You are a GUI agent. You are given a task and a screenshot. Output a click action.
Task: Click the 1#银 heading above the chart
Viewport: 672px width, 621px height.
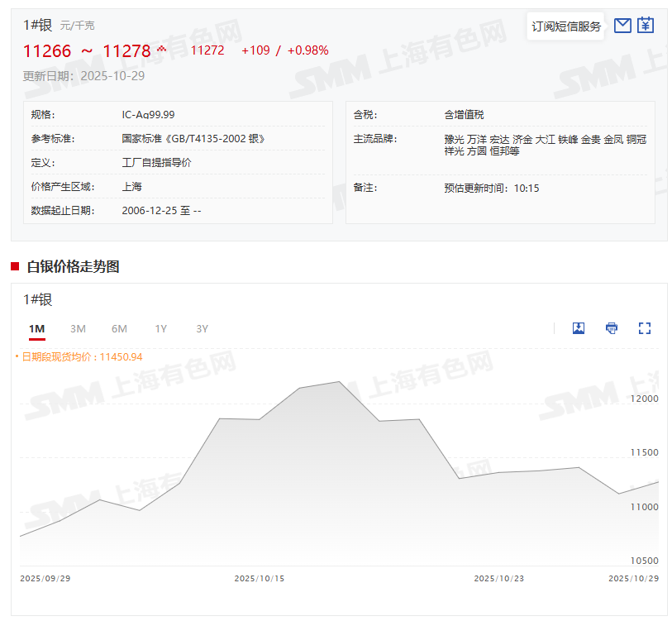tap(37, 299)
